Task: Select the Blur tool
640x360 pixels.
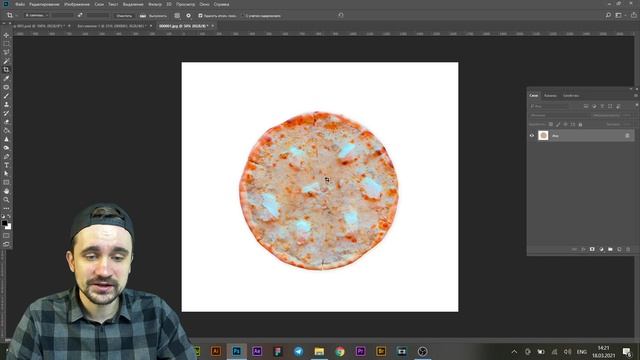Action: coord(6,139)
